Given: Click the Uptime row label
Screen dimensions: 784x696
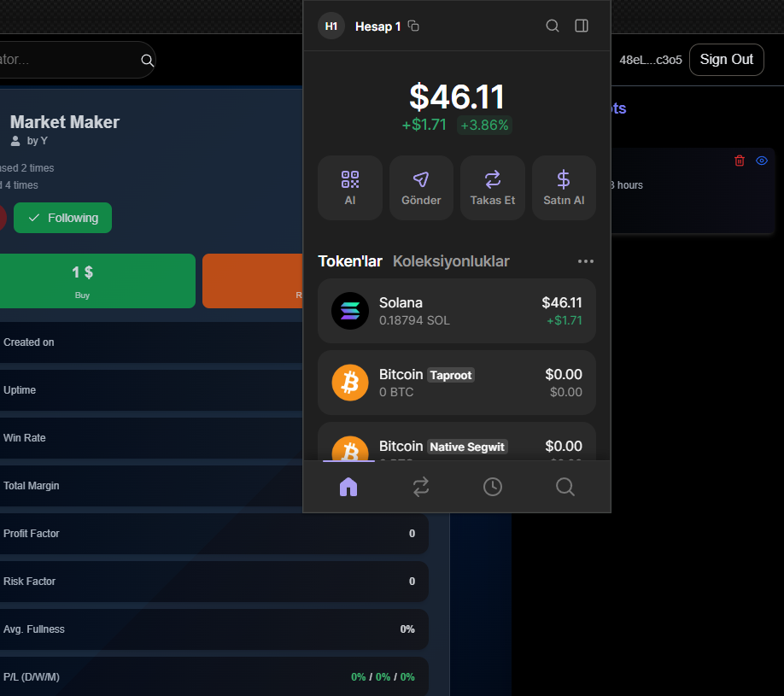Looking at the screenshot, I should coord(20,390).
